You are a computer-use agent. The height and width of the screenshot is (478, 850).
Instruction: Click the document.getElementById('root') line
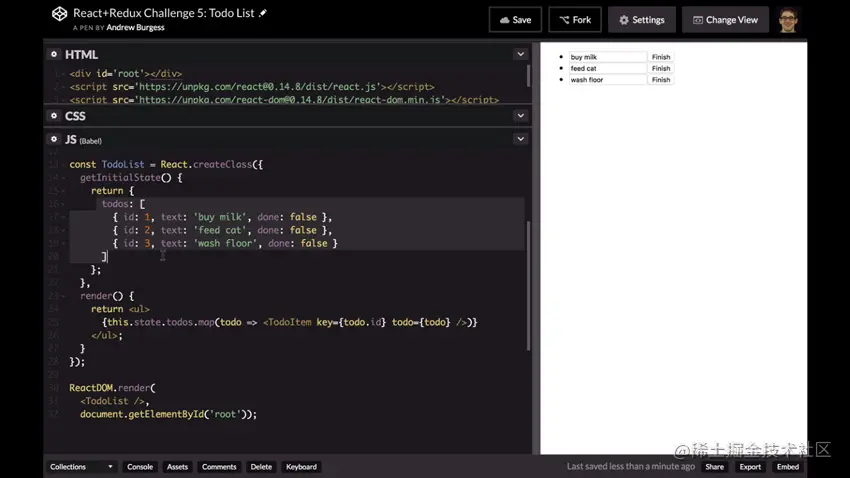click(x=169, y=414)
